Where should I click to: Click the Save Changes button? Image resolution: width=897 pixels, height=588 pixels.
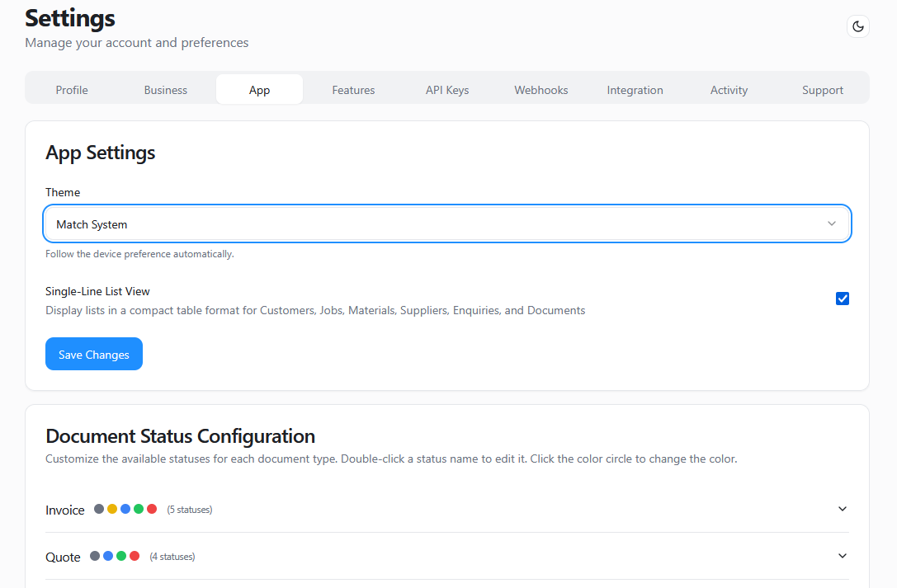[x=93, y=354]
